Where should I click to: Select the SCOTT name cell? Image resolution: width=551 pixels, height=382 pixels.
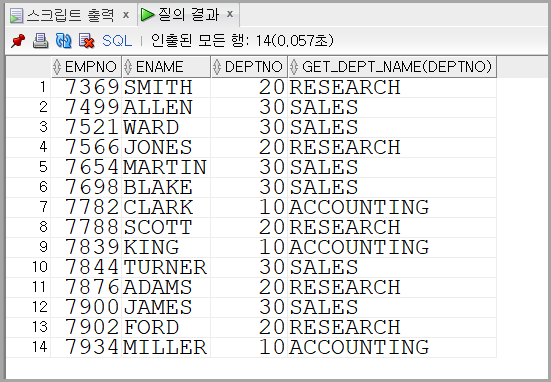(166, 227)
